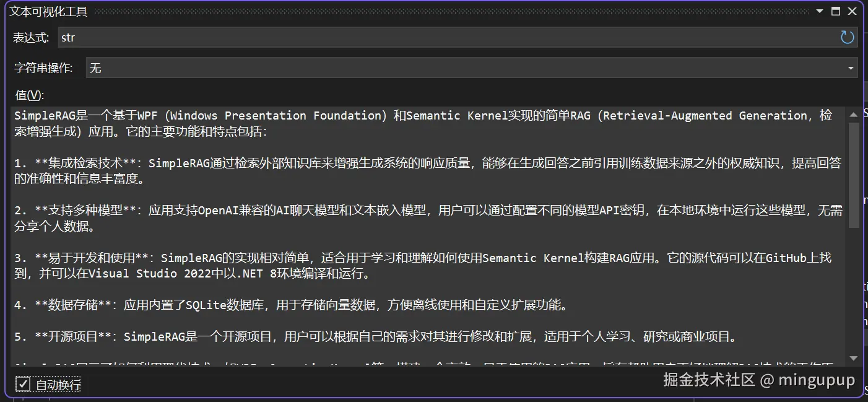
Task: Click the 值(V): label
Action: click(x=30, y=95)
